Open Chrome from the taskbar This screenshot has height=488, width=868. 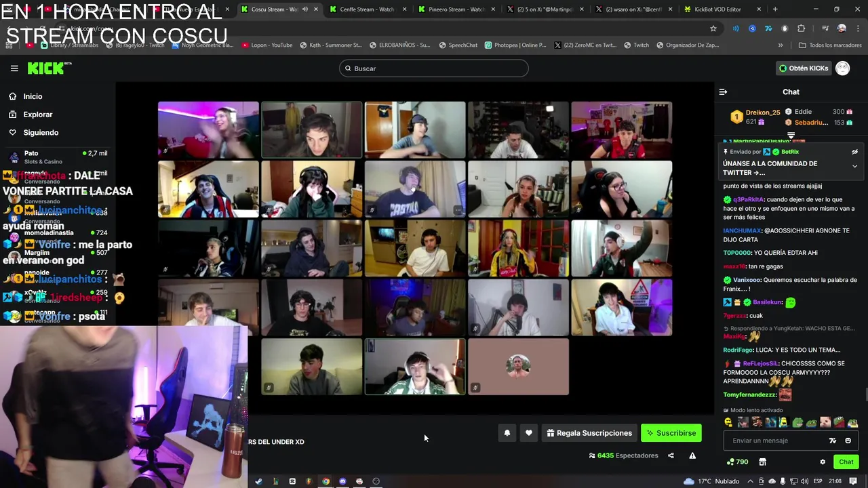325,481
